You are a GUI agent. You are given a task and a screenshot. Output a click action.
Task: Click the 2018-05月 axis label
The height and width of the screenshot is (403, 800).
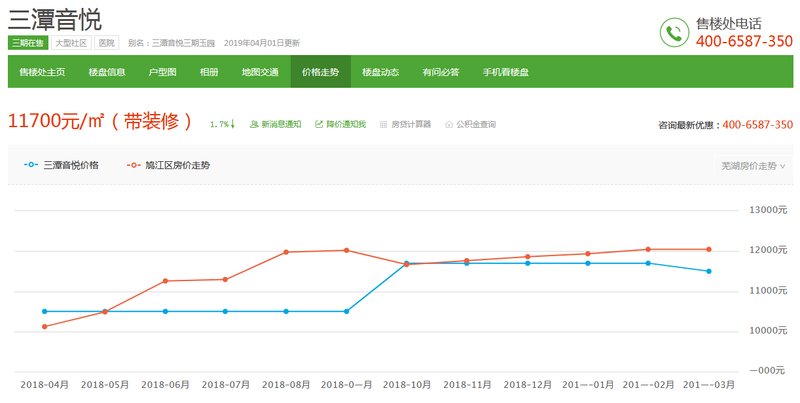[105, 385]
